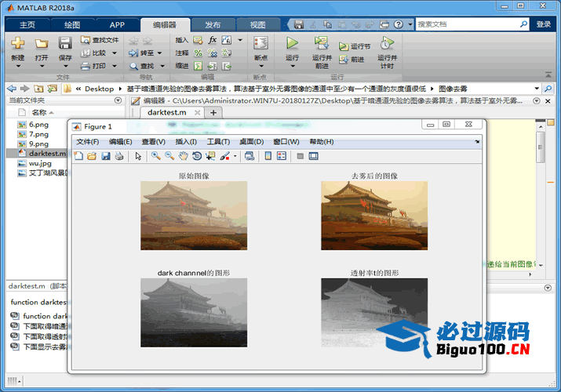
Task: Click the Print Figure icon
Action: (x=119, y=156)
